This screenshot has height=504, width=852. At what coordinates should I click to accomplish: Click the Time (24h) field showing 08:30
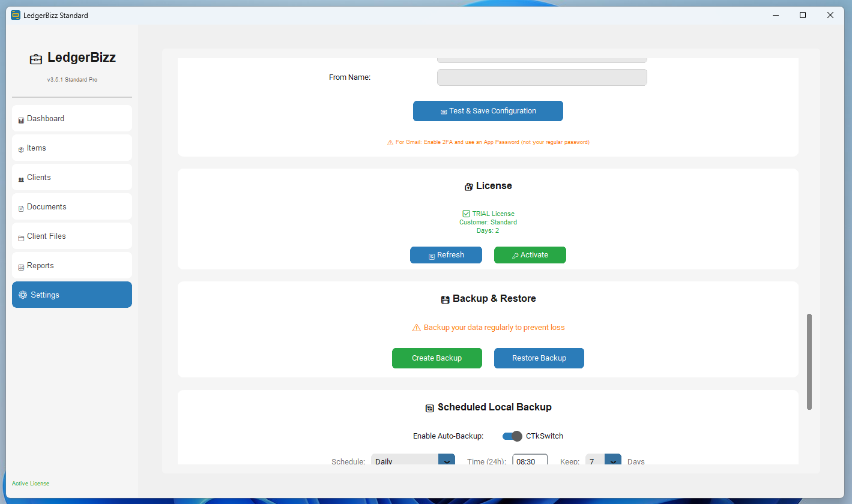530,461
